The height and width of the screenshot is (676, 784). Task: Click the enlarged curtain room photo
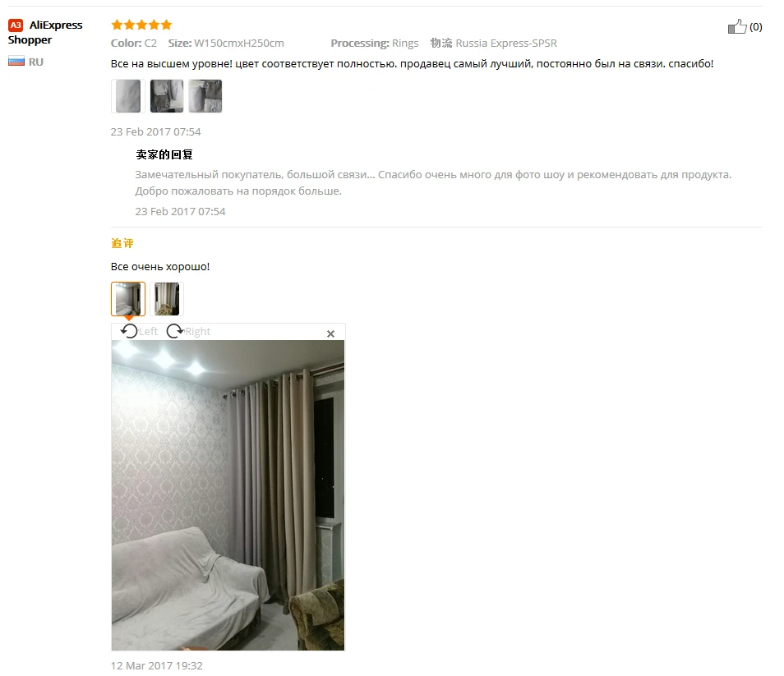[x=228, y=495]
